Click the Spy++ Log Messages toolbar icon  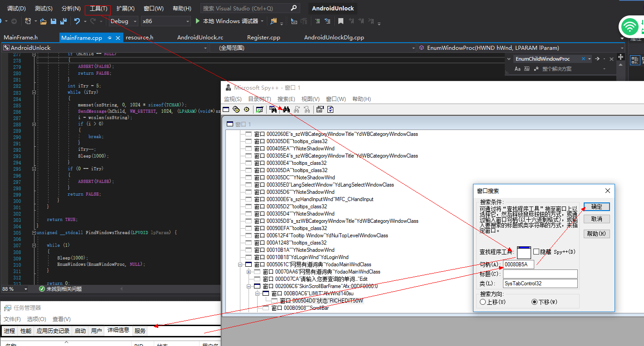point(260,109)
